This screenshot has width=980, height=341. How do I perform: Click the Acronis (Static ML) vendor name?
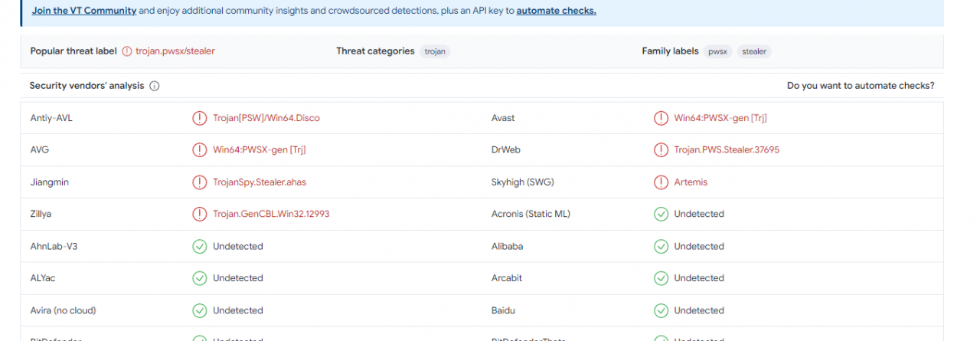pyautogui.click(x=531, y=214)
